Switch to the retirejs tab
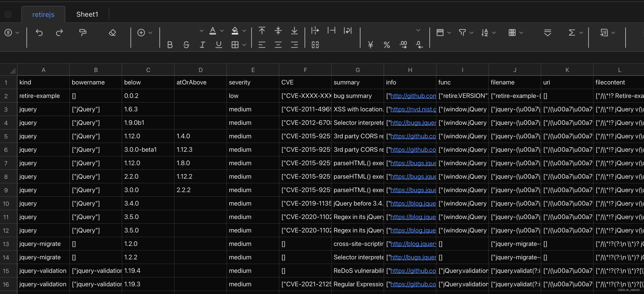The height and width of the screenshot is (294, 644). click(x=43, y=14)
